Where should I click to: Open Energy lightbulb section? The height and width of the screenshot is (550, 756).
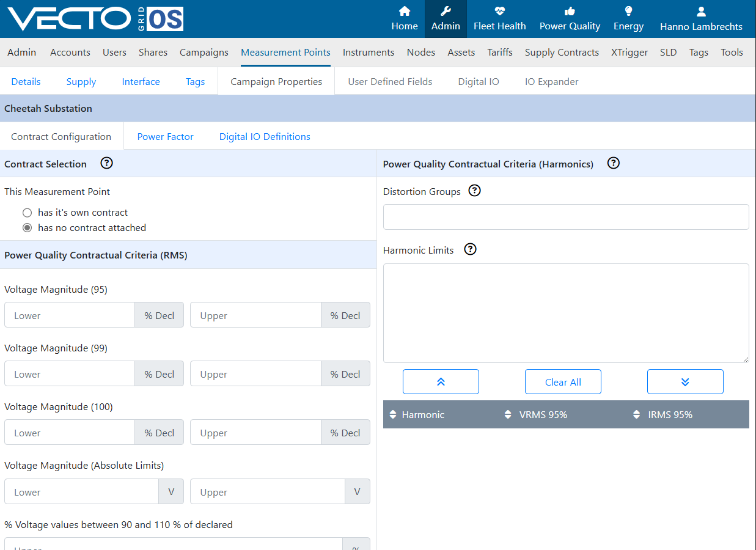coord(628,19)
